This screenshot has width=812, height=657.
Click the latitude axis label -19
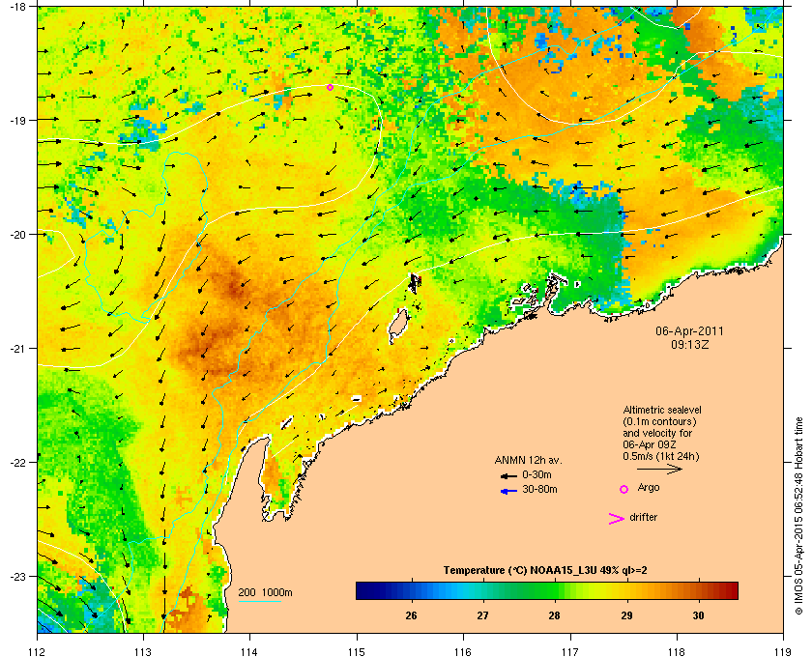point(17,120)
